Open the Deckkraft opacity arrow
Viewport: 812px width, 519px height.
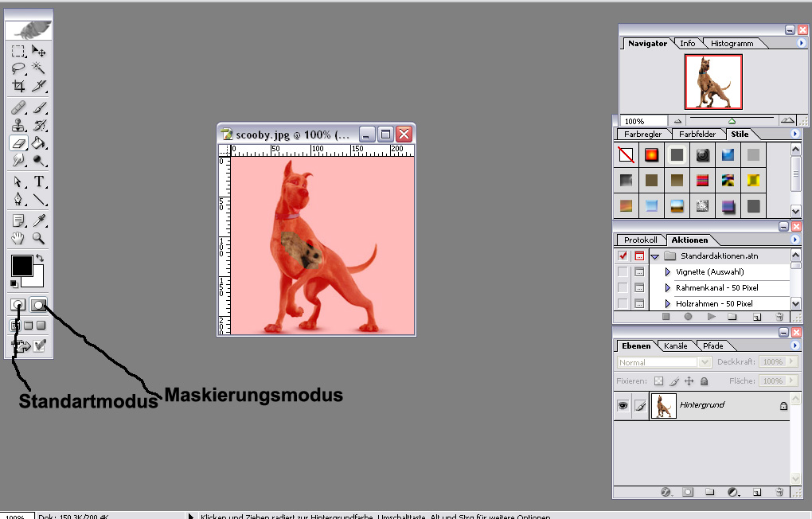pos(791,361)
